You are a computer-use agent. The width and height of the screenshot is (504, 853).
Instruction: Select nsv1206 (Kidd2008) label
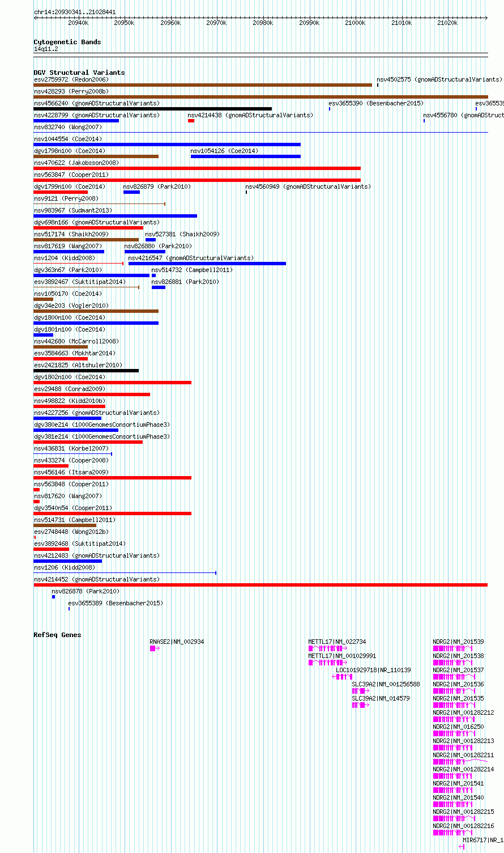coord(64,567)
